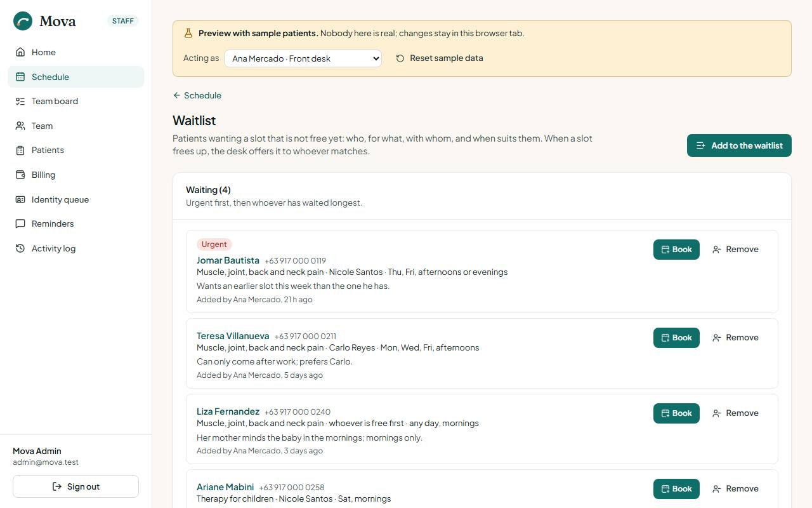Click the calendar icon on Teresa Villanueva's Book button

coord(665,338)
